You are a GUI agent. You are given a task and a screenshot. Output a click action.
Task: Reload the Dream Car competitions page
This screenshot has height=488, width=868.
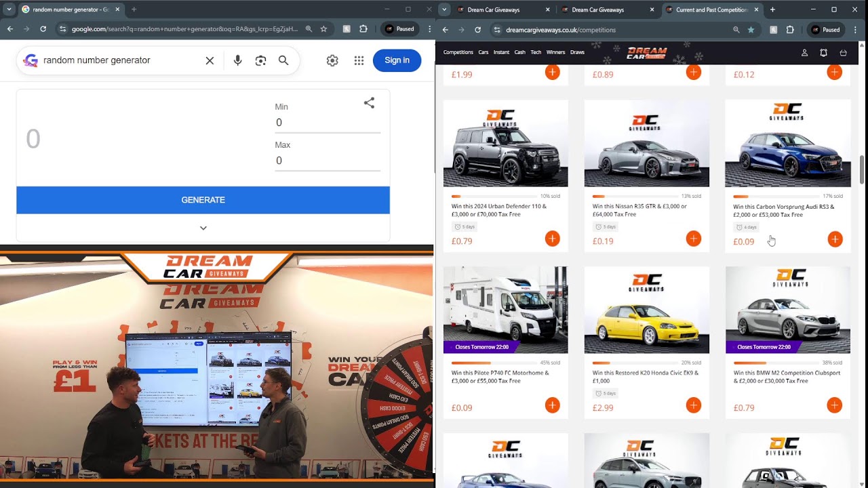click(477, 30)
